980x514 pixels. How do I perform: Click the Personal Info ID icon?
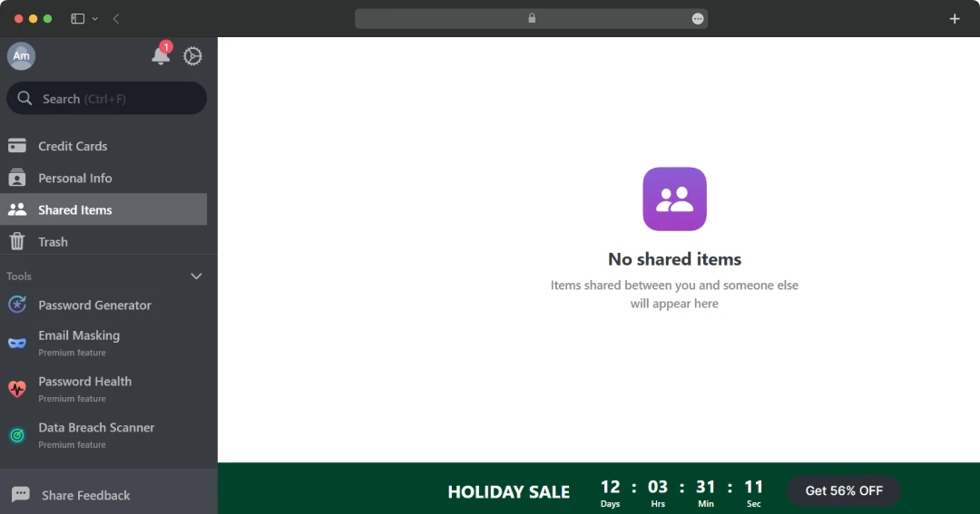tap(17, 178)
